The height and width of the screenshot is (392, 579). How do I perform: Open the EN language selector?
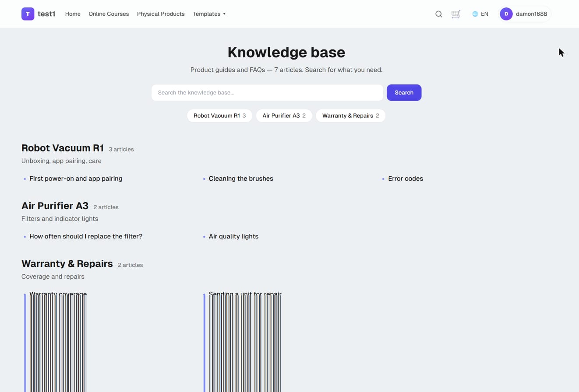point(480,14)
